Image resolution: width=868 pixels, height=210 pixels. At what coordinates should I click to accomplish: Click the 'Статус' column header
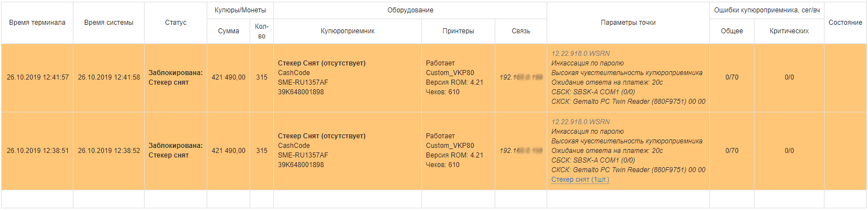click(x=176, y=23)
